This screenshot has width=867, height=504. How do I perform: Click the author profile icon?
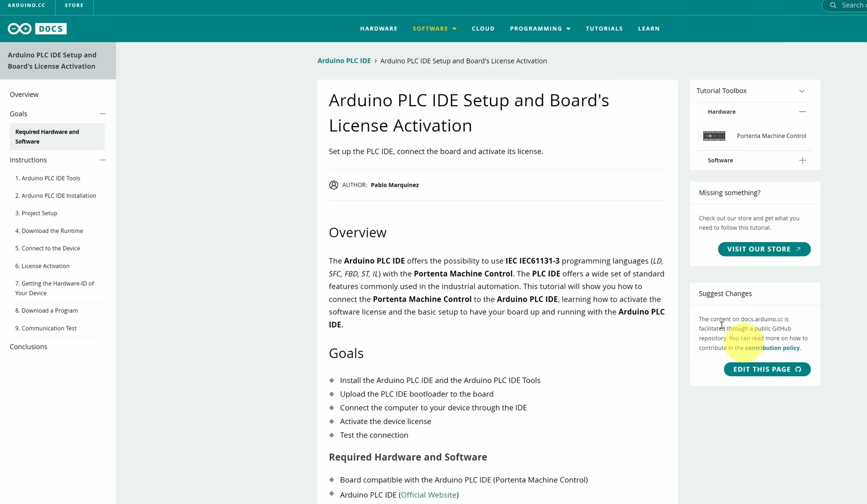(333, 185)
